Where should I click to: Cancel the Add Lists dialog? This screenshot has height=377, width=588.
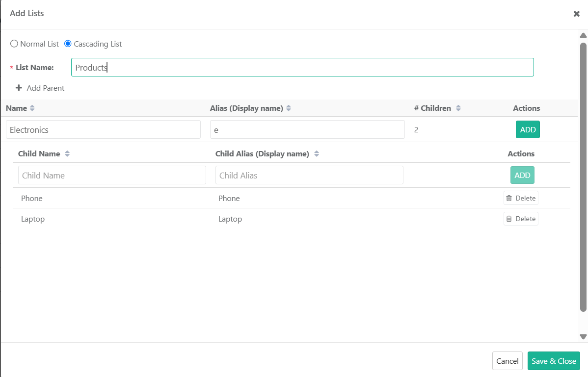pos(507,361)
